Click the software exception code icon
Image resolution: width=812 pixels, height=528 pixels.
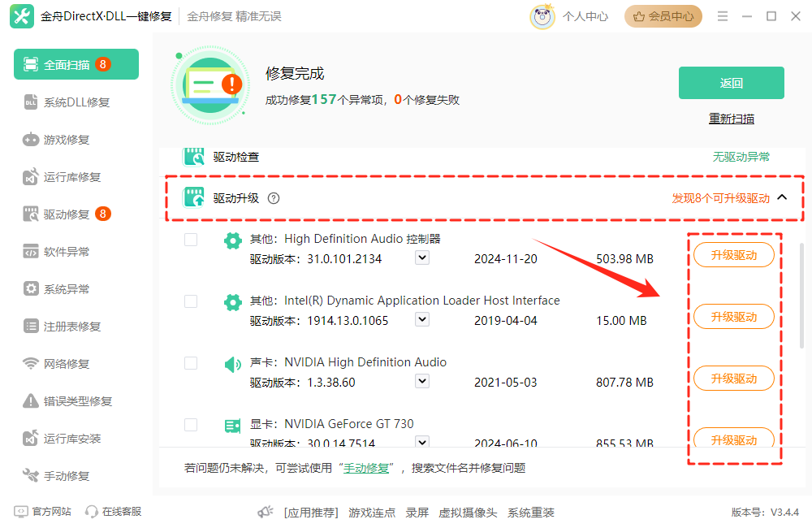31,251
